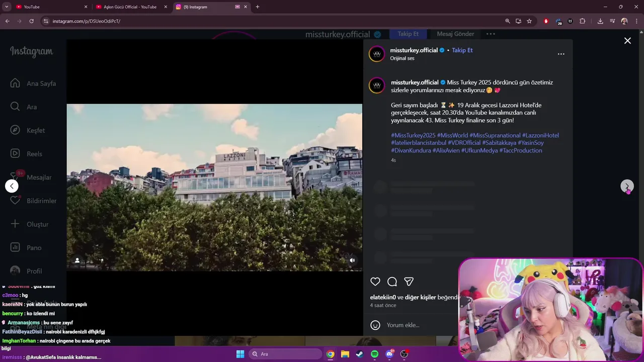The width and height of the screenshot is (644, 362).
Task: Open hashtag #VDROfficial
Action: click(x=464, y=143)
